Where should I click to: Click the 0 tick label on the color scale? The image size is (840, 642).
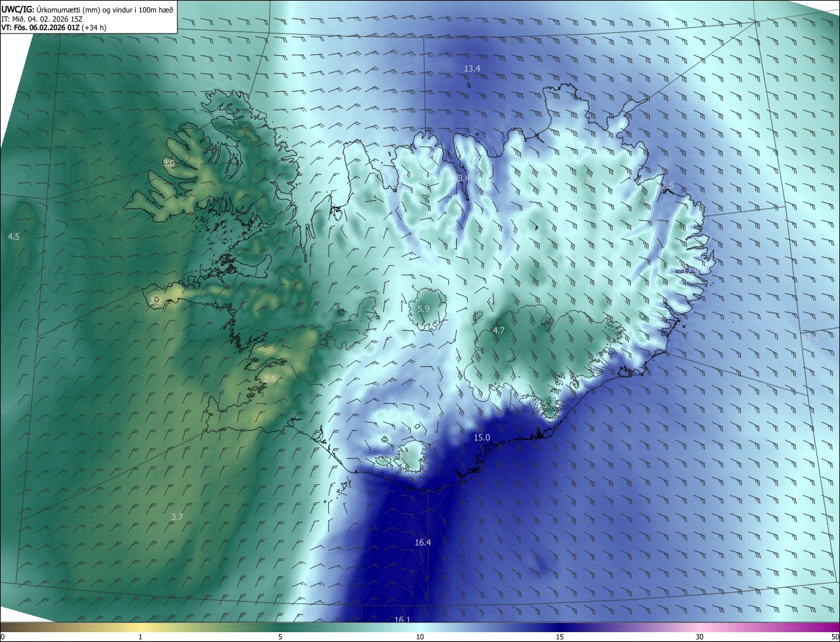[x=3, y=637]
